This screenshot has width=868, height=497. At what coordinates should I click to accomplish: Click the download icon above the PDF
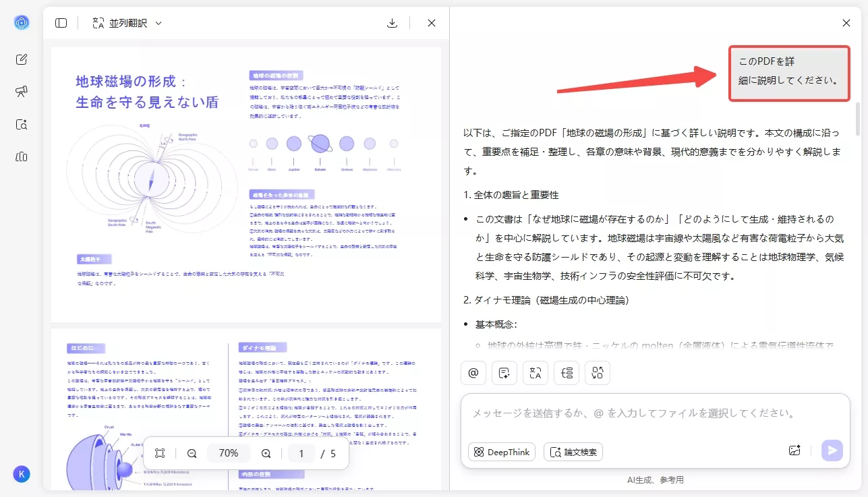[392, 22]
